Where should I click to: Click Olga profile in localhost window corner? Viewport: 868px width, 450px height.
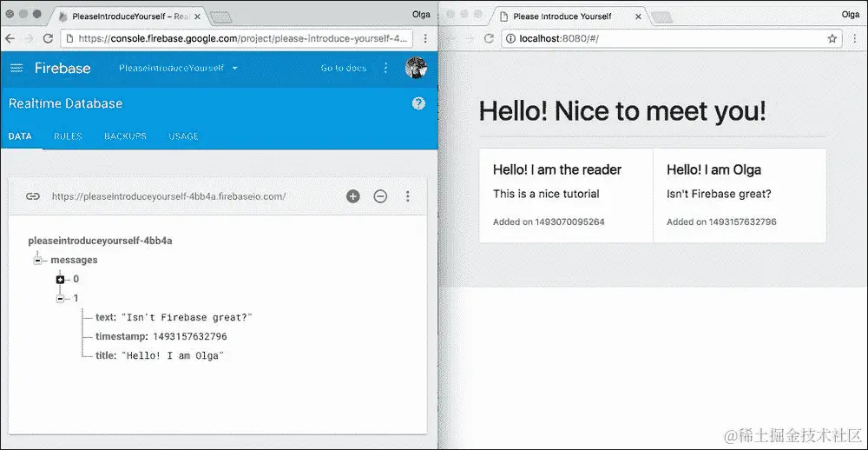point(851,15)
